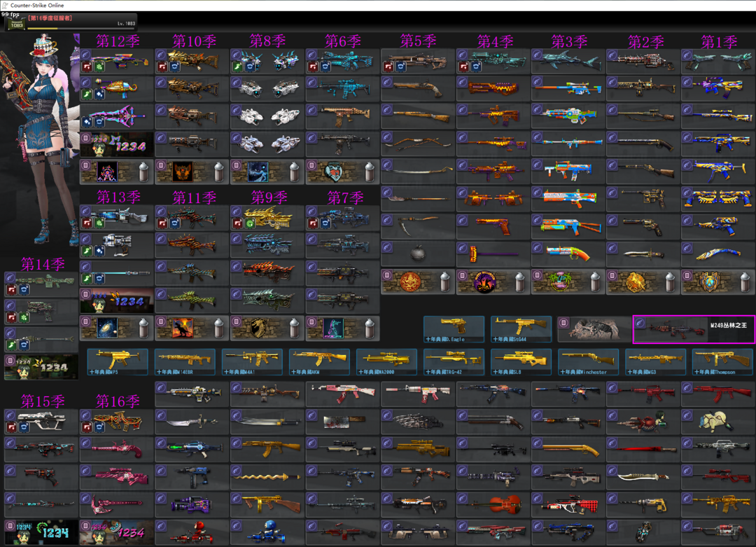Select the chameleon gun in 第12季 column

117,88
